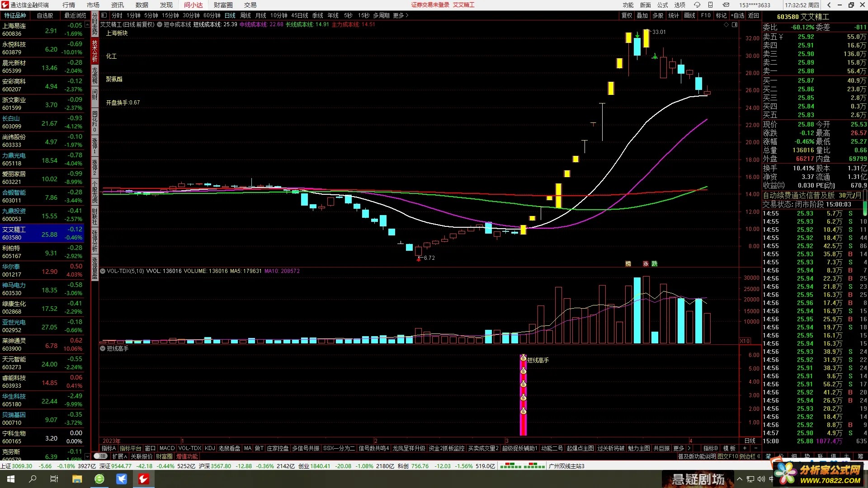Screen dimensions: 868x488
Task: Click the round icon beside 短线高手 indicator
Action: [103, 348]
